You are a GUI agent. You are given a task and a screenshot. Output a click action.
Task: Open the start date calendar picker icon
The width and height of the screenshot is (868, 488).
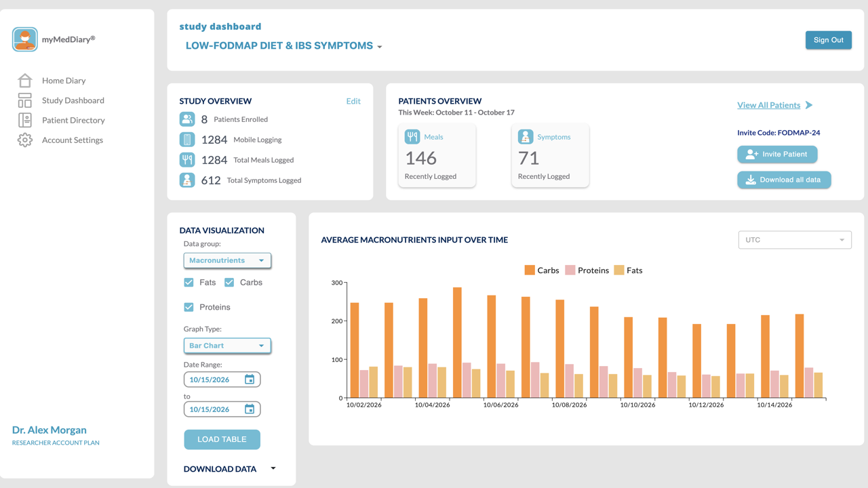[x=250, y=380]
